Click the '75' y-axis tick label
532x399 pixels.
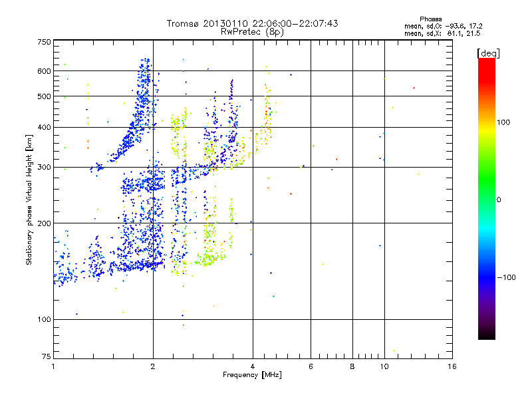click(x=47, y=356)
